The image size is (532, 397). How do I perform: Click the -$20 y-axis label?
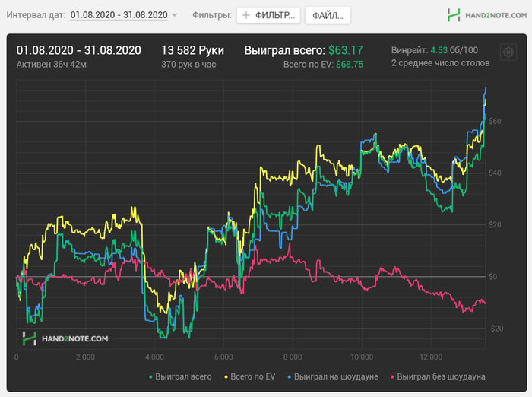point(496,329)
